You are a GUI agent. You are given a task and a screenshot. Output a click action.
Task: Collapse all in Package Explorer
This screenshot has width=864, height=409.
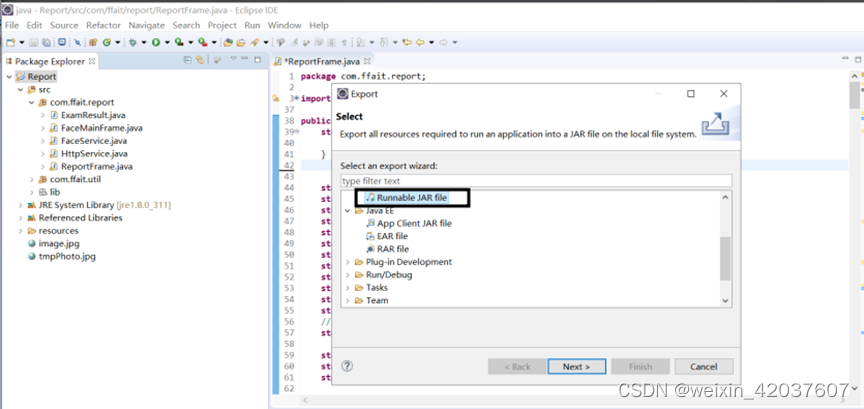point(187,60)
